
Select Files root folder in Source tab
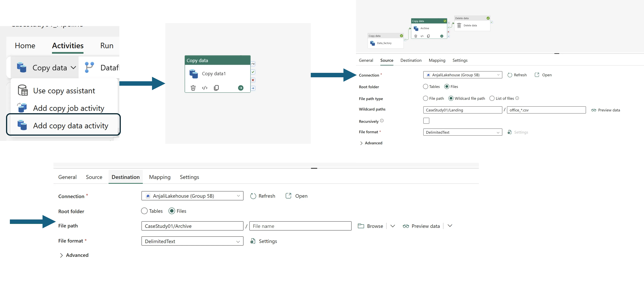click(x=447, y=86)
